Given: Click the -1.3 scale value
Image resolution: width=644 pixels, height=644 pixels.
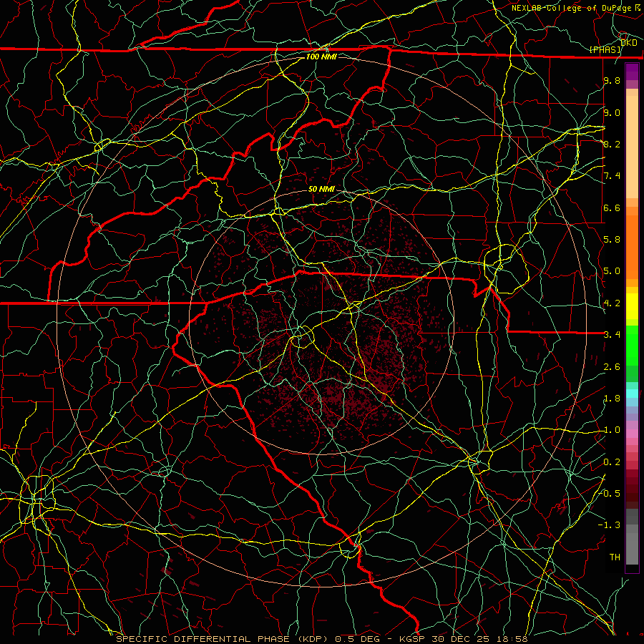Looking at the screenshot, I should [609, 525].
